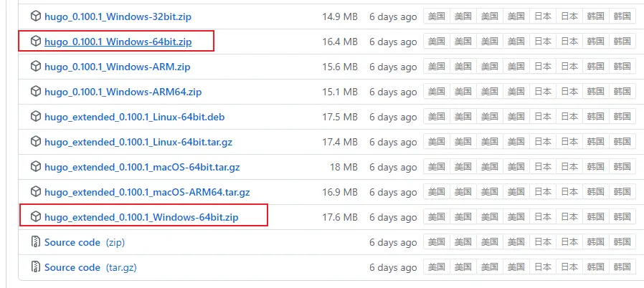Click the 14.9 MB file size
Screen dimensions: 644x288
(340, 16)
